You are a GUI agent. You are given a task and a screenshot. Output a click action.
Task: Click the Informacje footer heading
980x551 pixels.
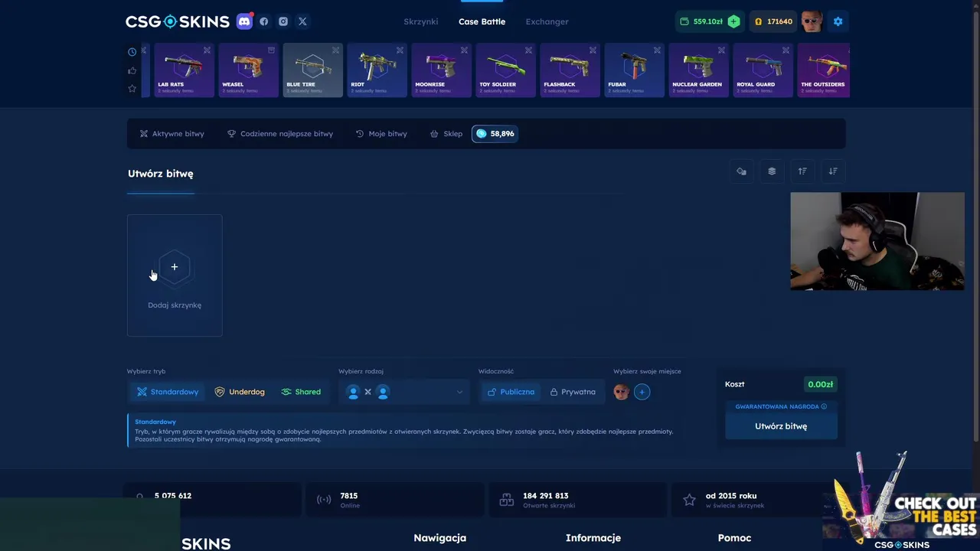(593, 538)
